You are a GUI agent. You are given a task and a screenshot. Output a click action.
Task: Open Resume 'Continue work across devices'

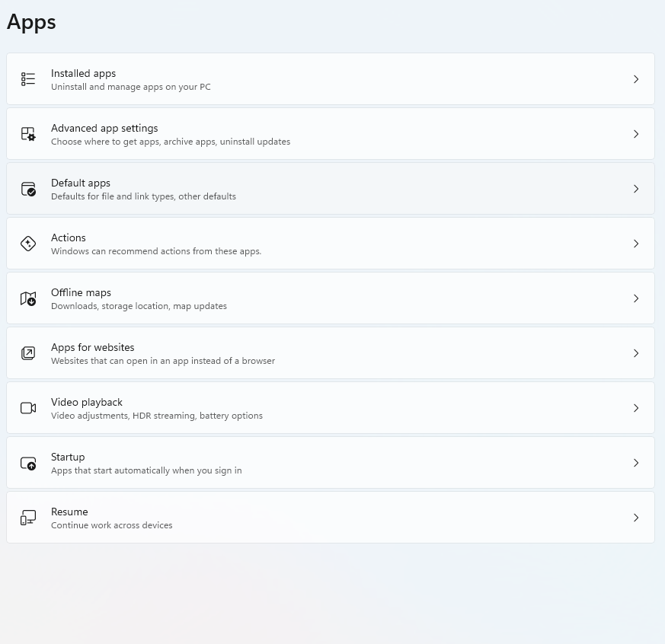111,525
